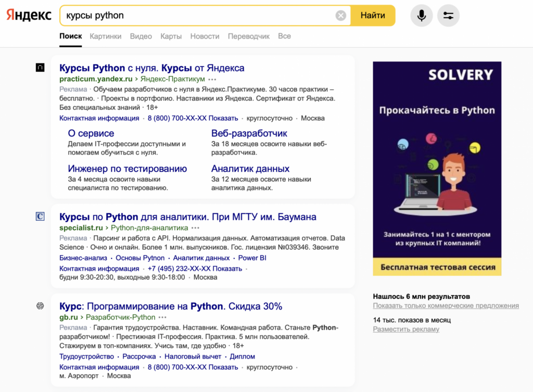Expand the three-dot menu beside specialist.ru
The height and width of the screenshot is (392, 533).
195,227
